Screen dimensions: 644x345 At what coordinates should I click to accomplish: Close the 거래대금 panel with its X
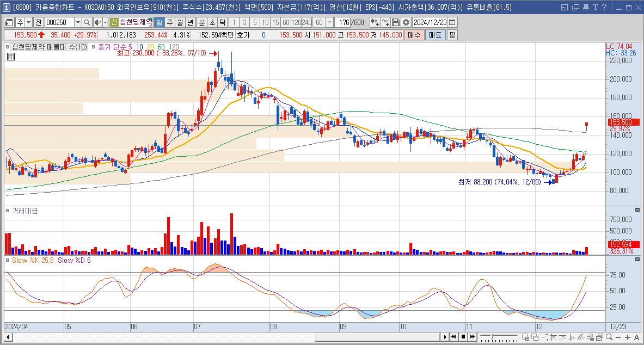637,210
